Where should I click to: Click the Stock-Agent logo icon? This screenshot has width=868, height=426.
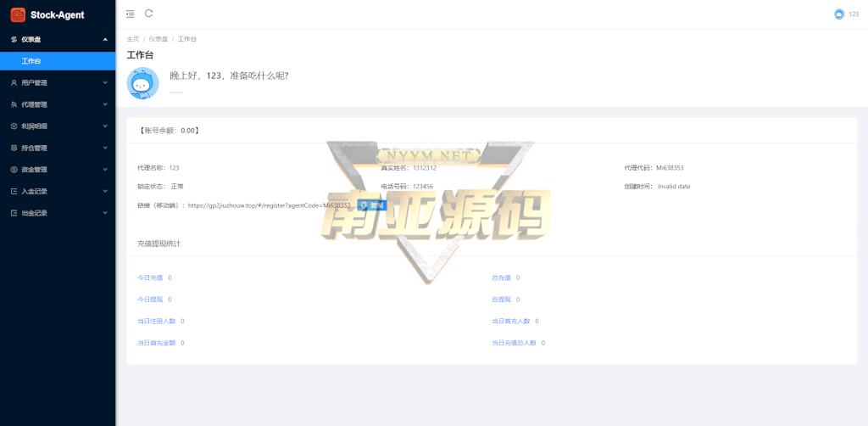pos(17,14)
